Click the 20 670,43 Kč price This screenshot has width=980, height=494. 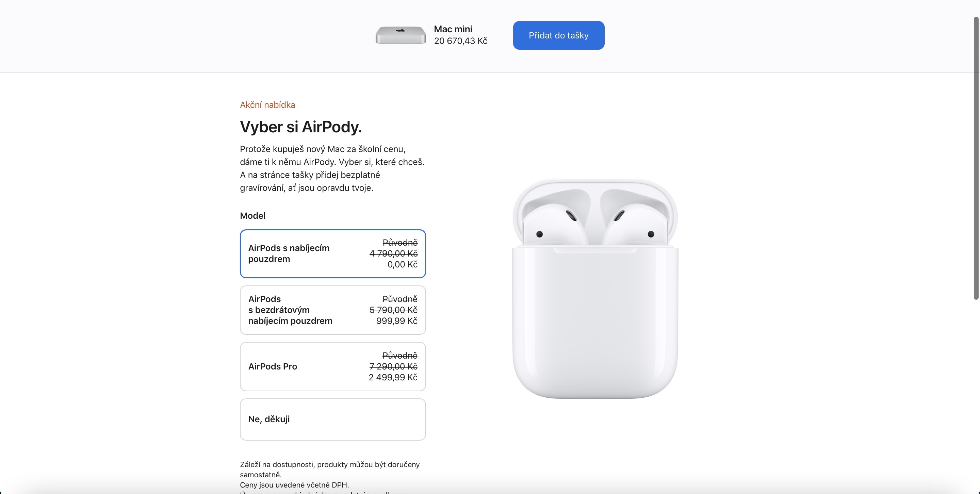[x=460, y=41]
